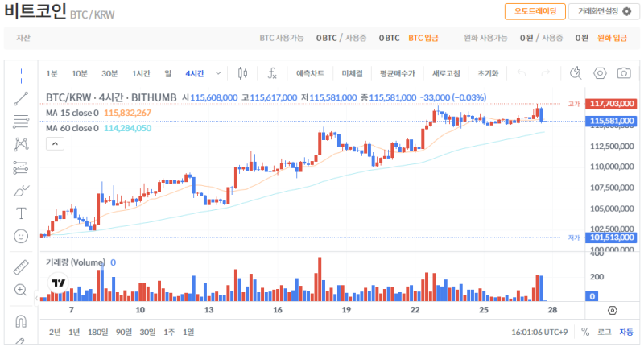
Task: Switch to the 10분 interval
Action: tap(80, 73)
